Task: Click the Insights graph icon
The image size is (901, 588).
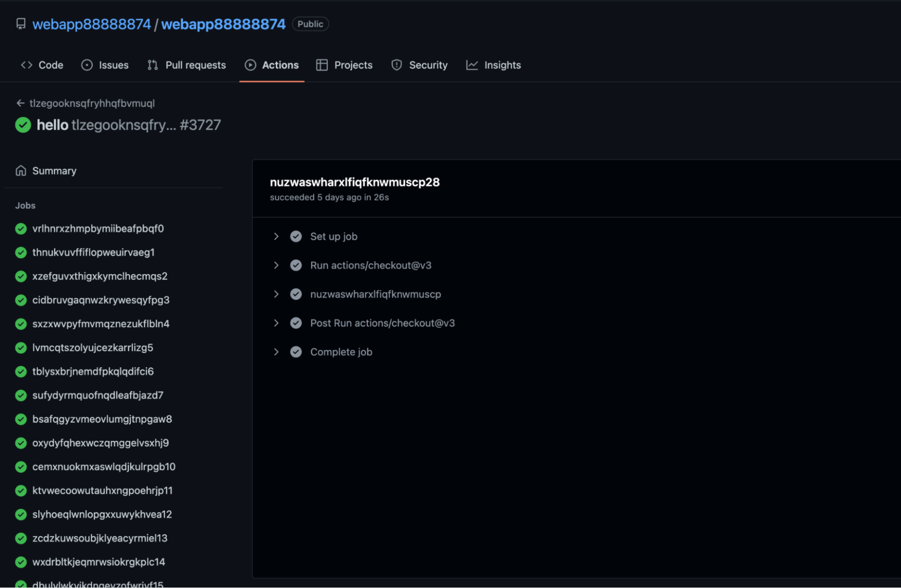Action: (x=472, y=65)
